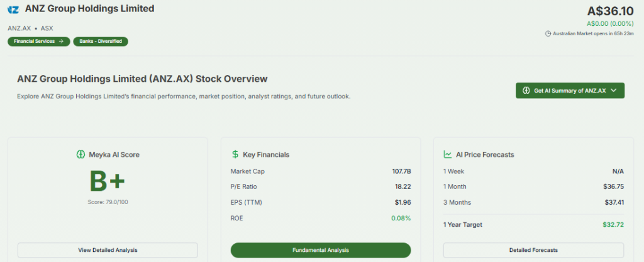The image size is (644, 262).
Task: Click the AI Price Forecasts chart icon
Action: pos(448,154)
